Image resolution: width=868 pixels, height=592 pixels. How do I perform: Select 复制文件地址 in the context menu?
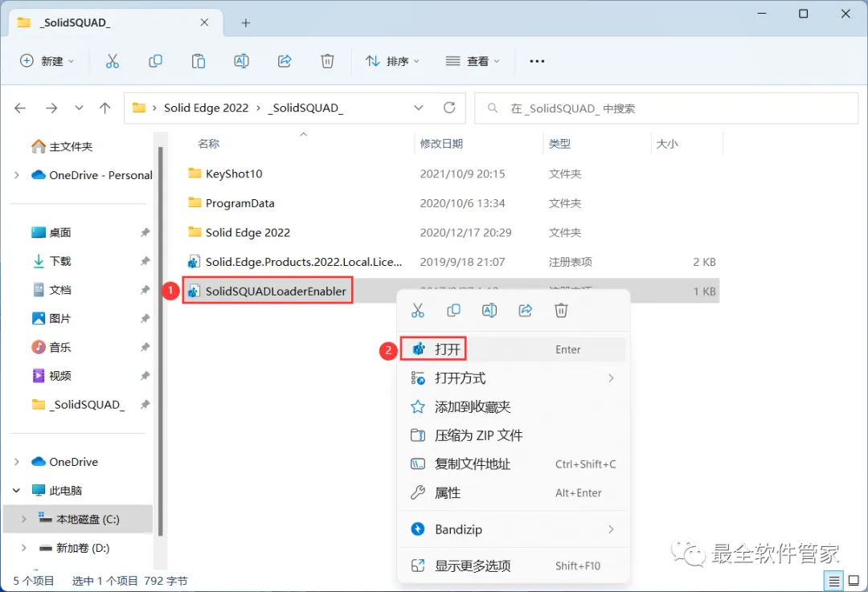[513, 464]
